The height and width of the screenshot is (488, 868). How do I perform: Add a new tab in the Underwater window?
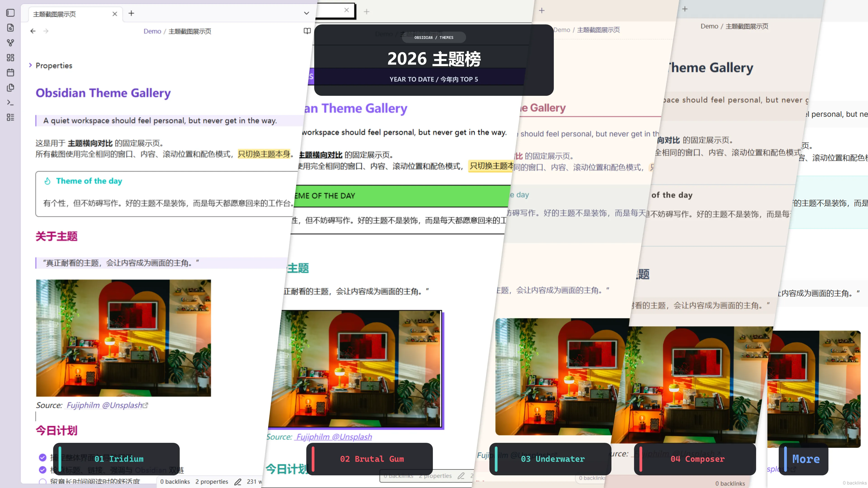coord(542,10)
